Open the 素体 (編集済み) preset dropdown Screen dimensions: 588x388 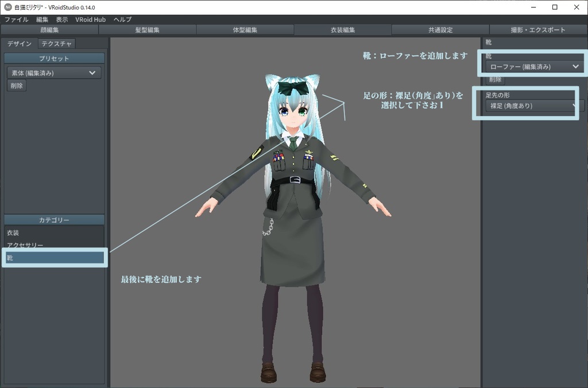53,72
